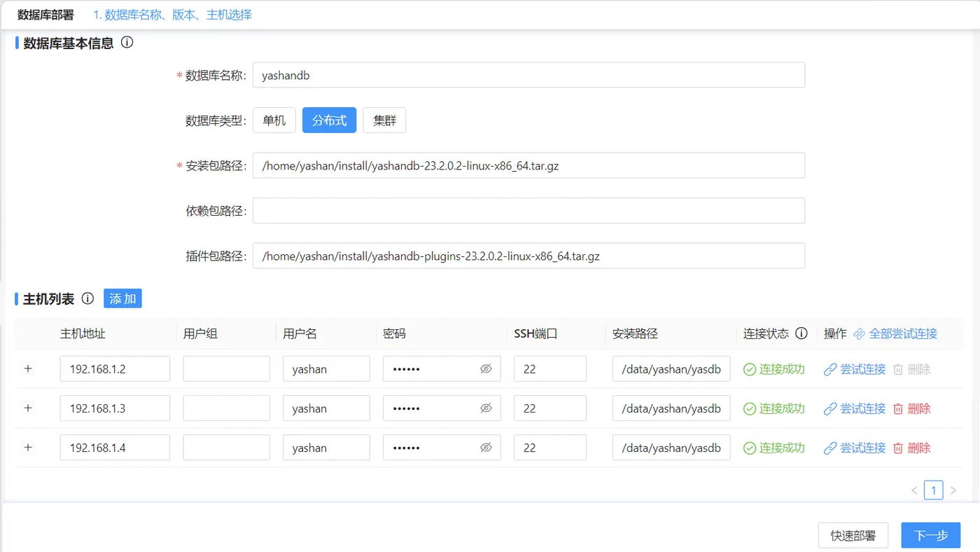Click the 下一步 button
Viewport: 980px width, 552px height.
tap(931, 535)
